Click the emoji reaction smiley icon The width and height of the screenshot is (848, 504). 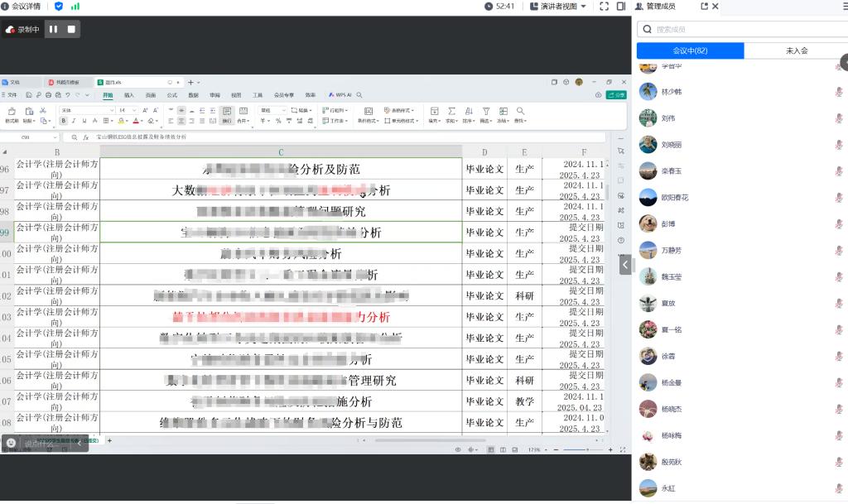coord(11,444)
